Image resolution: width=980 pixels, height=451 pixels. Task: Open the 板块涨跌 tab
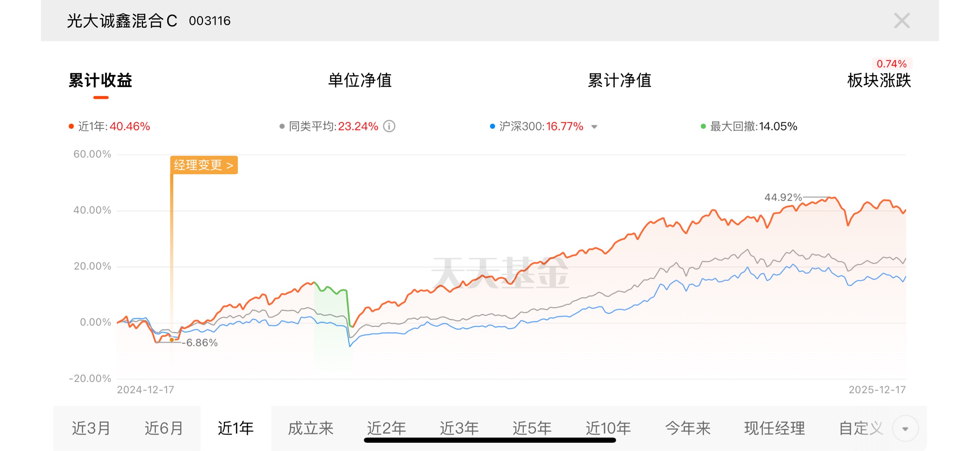pyautogui.click(x=879, y=80)
